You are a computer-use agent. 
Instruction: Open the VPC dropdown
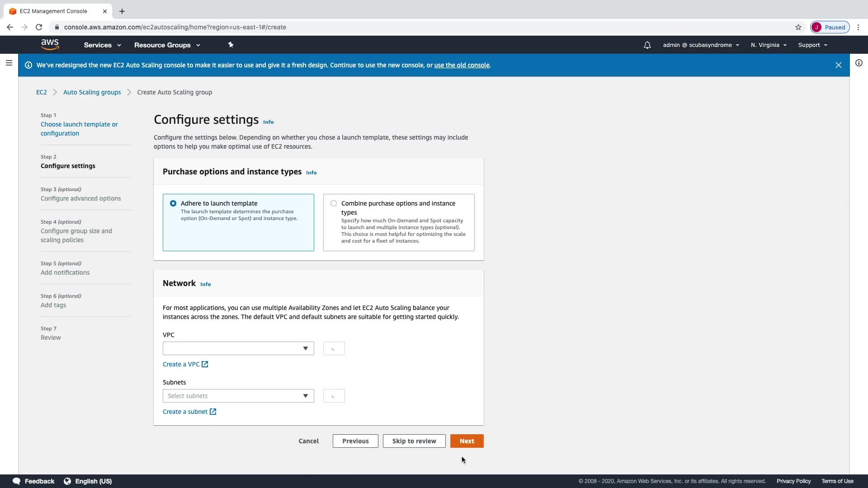tap(238, 348)
